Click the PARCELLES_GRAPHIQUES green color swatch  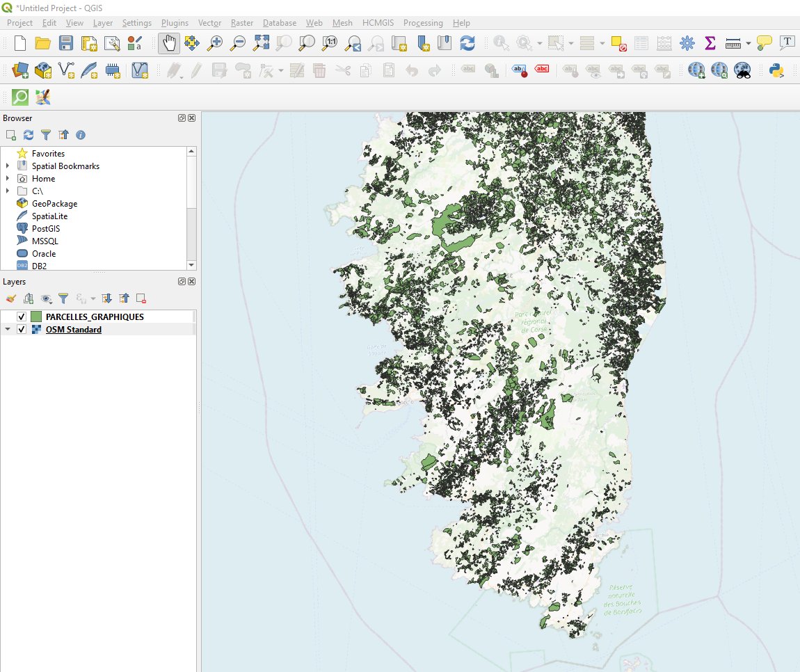point(36,317)
